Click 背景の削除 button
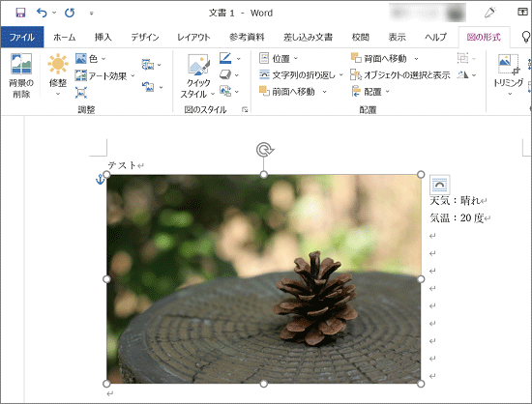The width and height of the screenshot is (532, 404). (x=21, y=75)
